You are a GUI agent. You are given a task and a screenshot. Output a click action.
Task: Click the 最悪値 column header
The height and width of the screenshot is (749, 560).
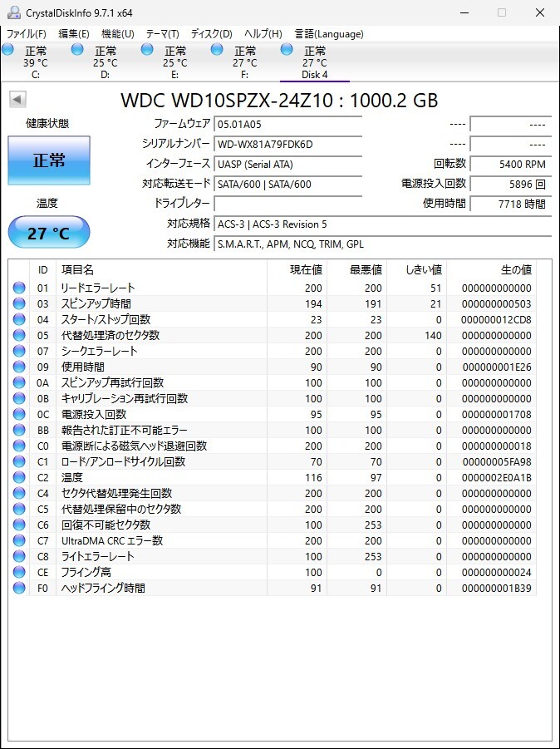(356, 270)
